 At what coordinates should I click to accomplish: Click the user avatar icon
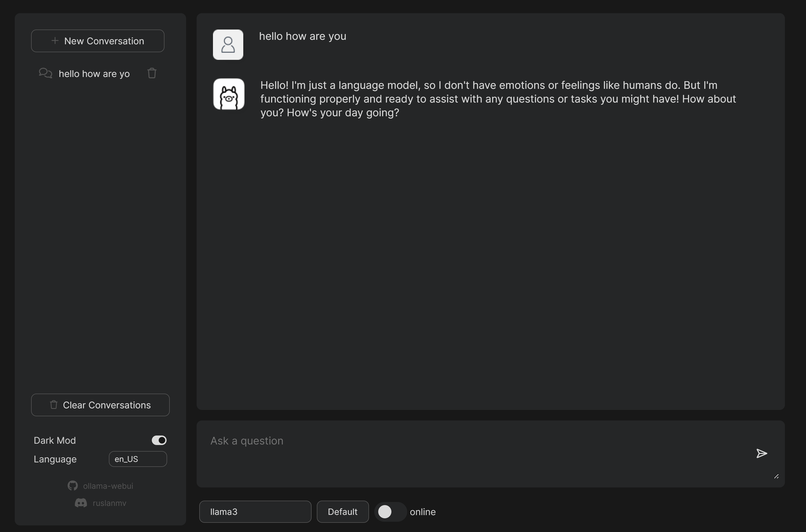pyautogui.click(x=228, y=45)
